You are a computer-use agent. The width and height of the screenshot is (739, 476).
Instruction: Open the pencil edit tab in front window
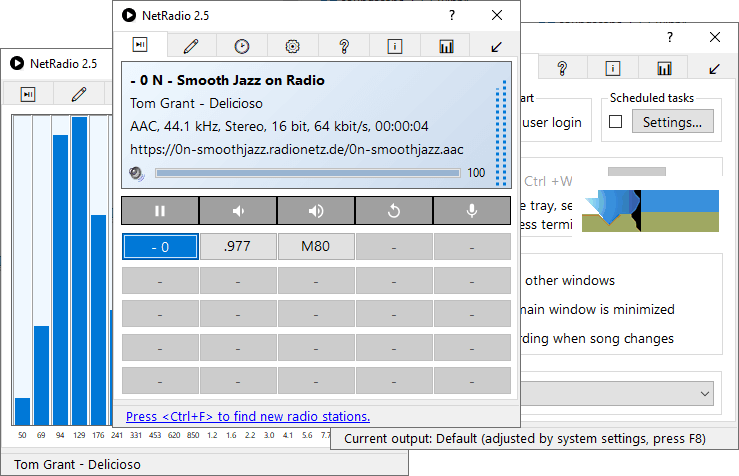(x=191, y=46)
